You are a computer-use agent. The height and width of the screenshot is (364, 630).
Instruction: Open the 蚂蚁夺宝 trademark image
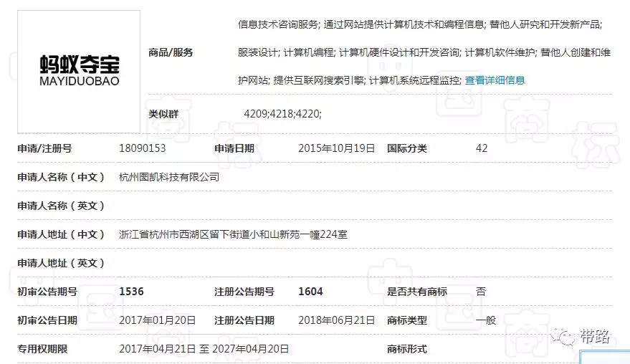[80, 71]
